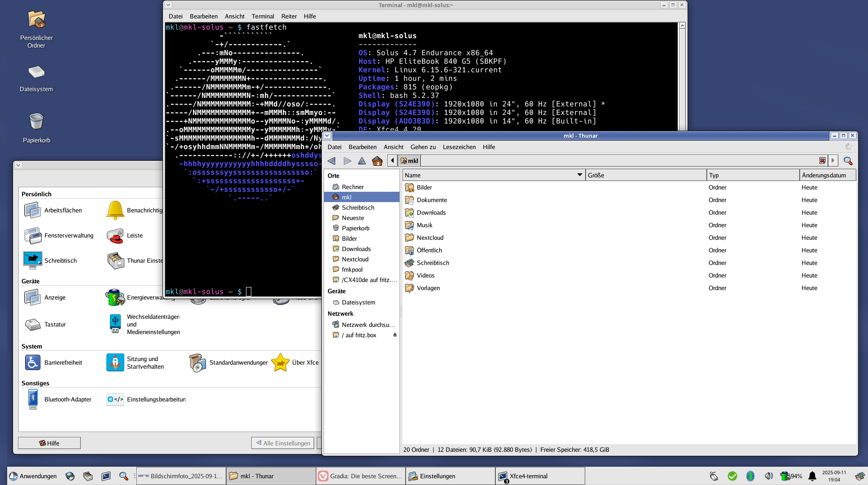Open notification bell in the panel
This screenshot has width=868, height=485.
[x=812, y=476]
